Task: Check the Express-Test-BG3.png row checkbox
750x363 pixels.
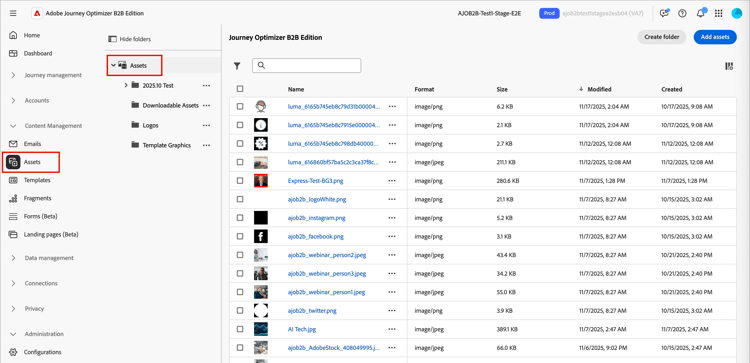Action: pyautogui.click(x=240, y=181)
